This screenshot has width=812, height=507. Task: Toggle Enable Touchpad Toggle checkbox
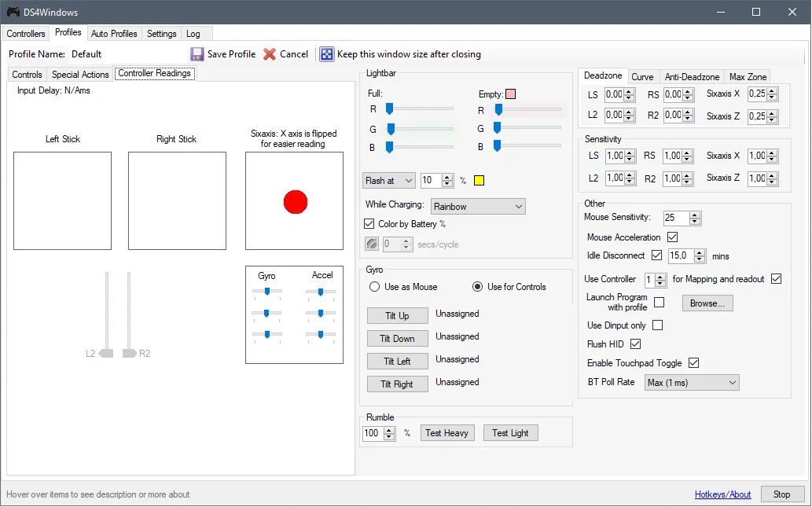(x=694, y=363)
